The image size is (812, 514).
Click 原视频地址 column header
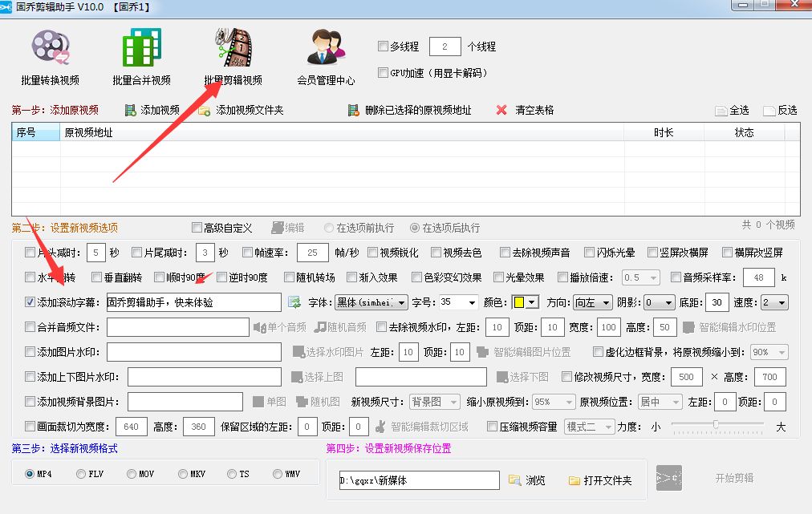[x=342, y=132]
